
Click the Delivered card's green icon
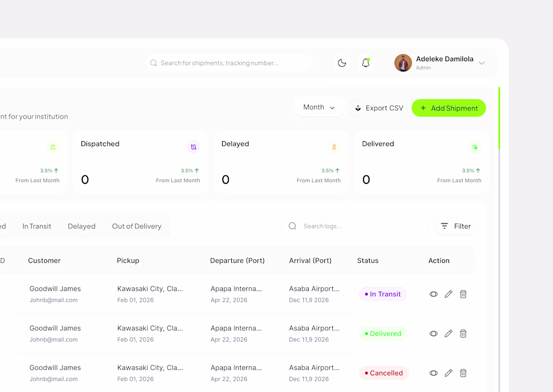point(475,147)
